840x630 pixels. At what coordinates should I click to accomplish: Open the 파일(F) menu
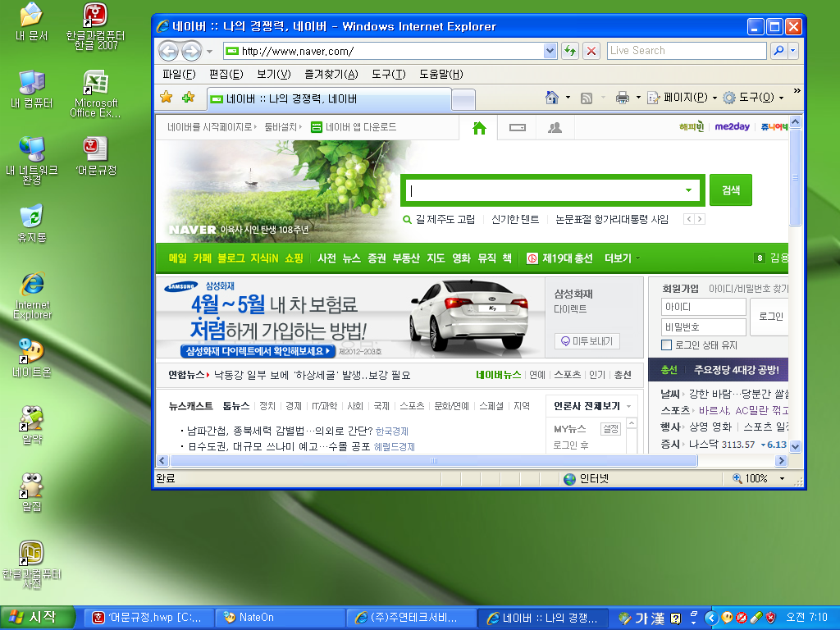[x=179, y=75]
